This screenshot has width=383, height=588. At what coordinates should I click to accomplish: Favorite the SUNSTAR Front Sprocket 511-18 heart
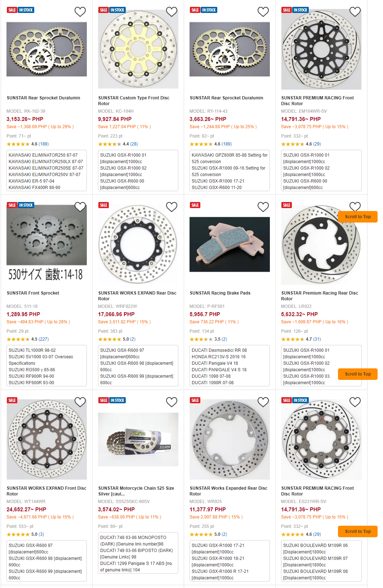pos(80,207)
